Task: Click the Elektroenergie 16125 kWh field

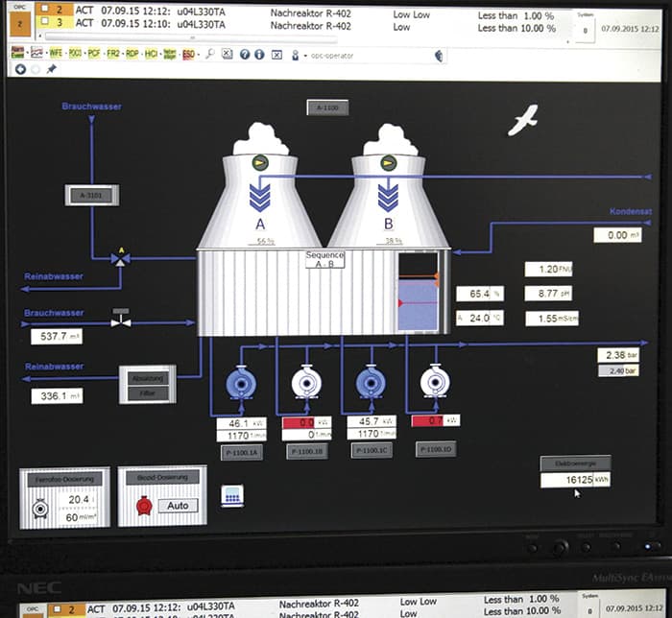Action: click(x=575, y=479)
